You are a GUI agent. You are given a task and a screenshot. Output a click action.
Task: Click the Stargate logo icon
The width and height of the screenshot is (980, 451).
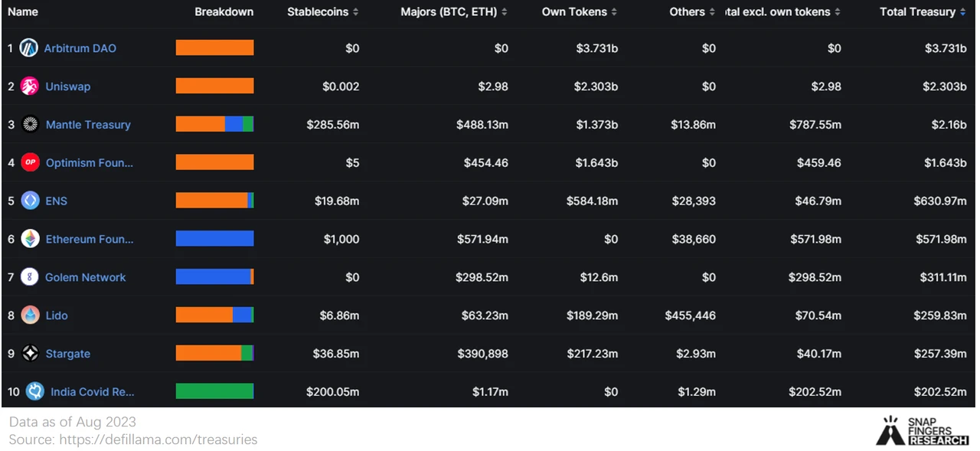pos(30,354)
